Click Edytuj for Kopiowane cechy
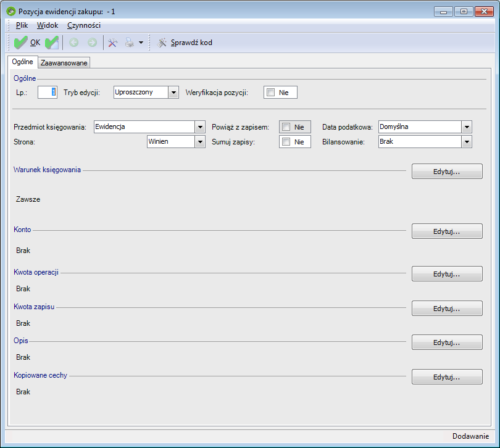The image size is (500, 448). pos(447,377)
